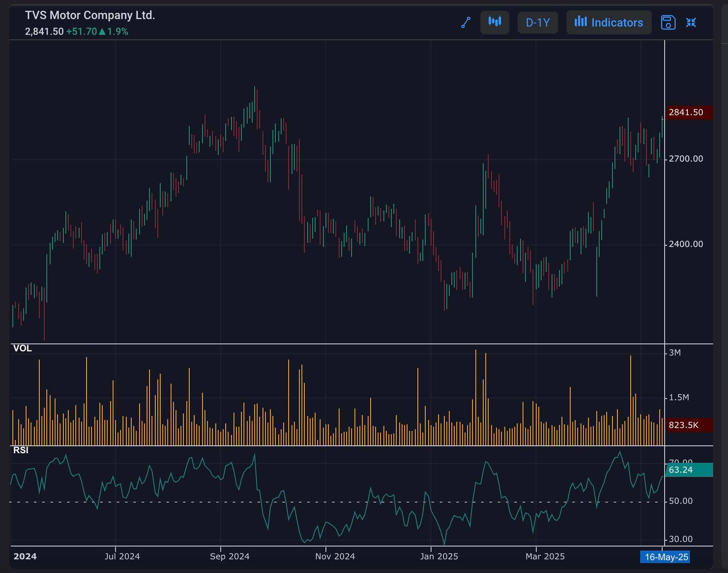Image resolution: width=728 pixels, height=573 pixels.
Task: Click the Jul 2024 time axis label
Action: point(122,556)
